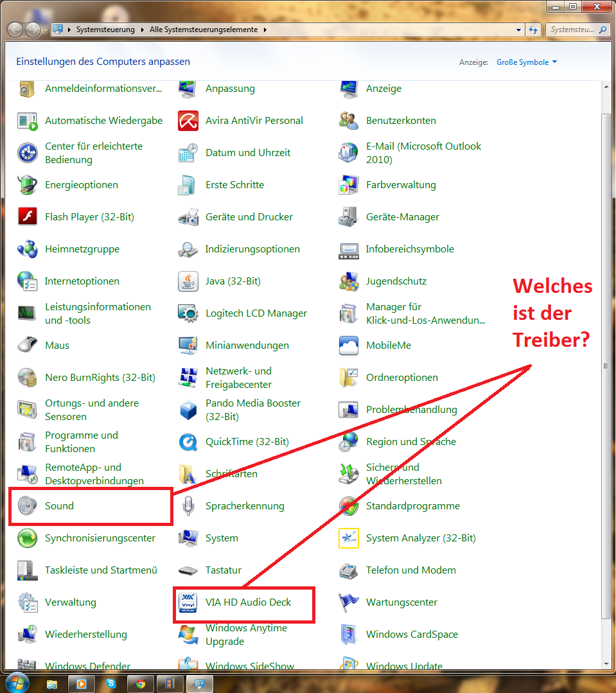Expand the arrow after 'Alle Systemsteuerungselemente' breadcrumb
Screen dimensions: 616x693
[x=265, y=30]
